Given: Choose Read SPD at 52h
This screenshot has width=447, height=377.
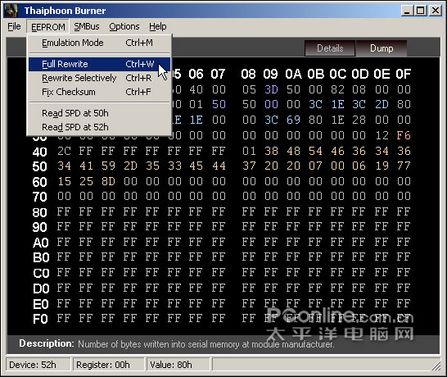Looking at the screenshot, I should 99,127.
